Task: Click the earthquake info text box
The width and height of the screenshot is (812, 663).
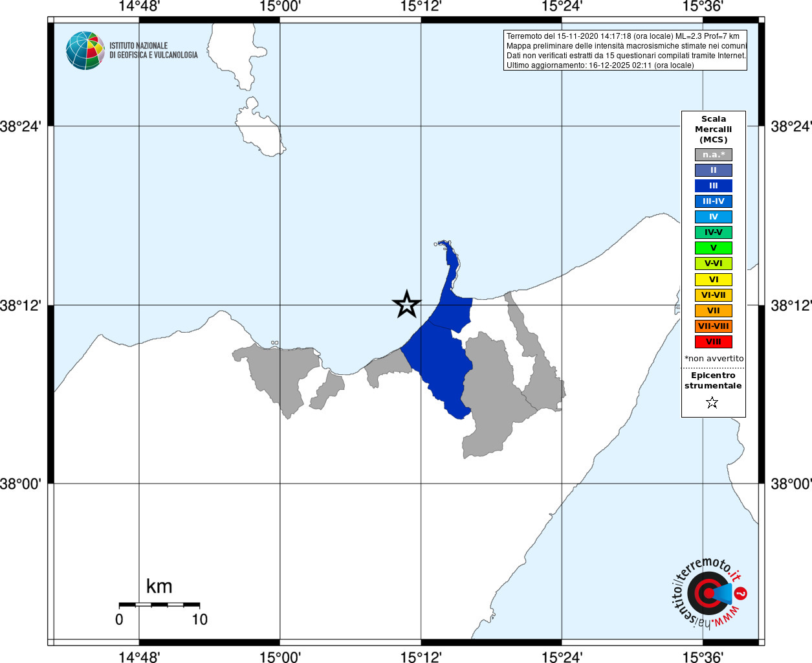Action: [x=625, y=51]
